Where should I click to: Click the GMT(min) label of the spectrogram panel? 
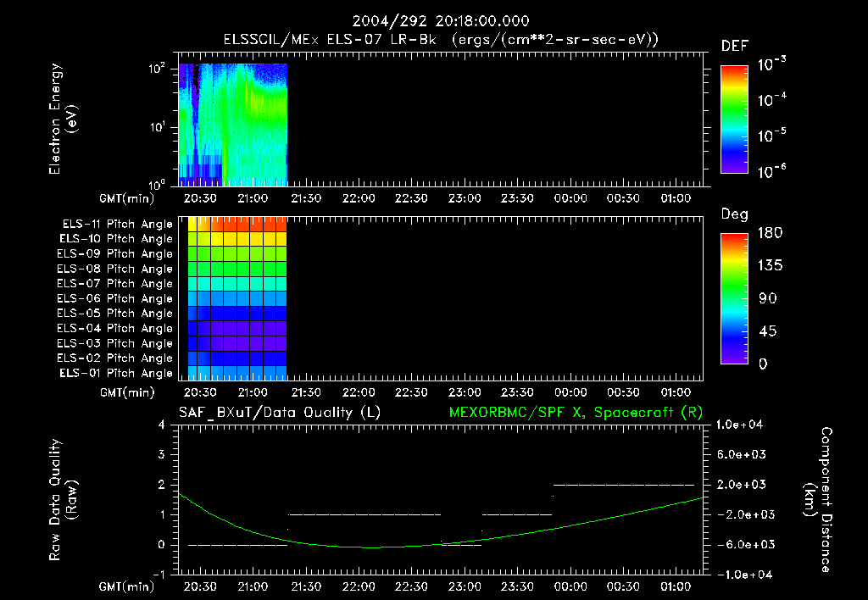(127, 198)
